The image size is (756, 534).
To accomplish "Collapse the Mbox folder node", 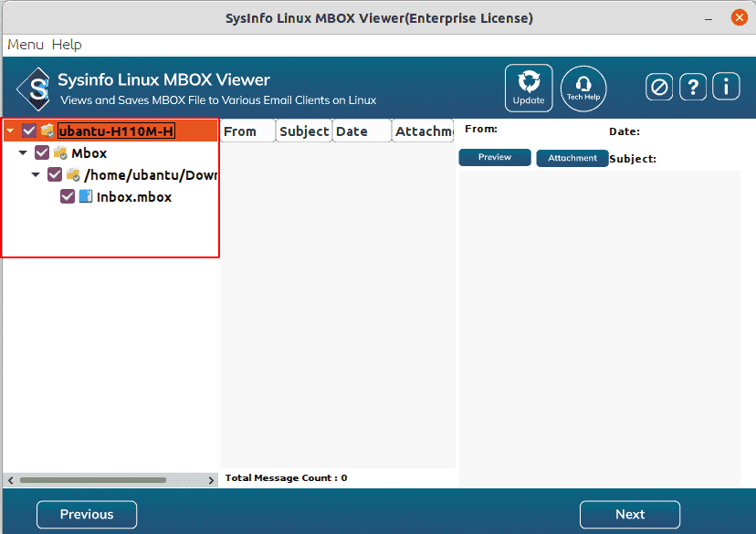I will click(22, 152).
